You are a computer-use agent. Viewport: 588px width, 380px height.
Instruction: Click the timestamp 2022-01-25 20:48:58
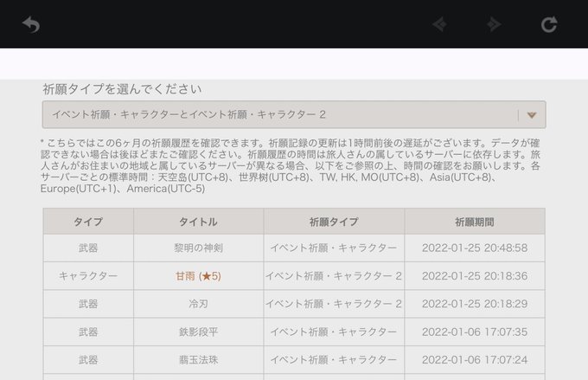pyautogui.click(x=475, y=248)
